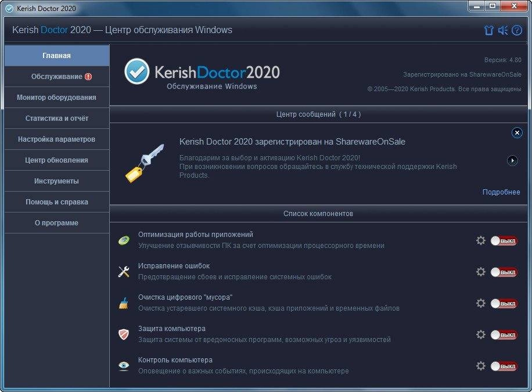Screen dimensions: 532x392
Task: Click the Kerish Doctor checkmark logo
Action: [136, 71]
